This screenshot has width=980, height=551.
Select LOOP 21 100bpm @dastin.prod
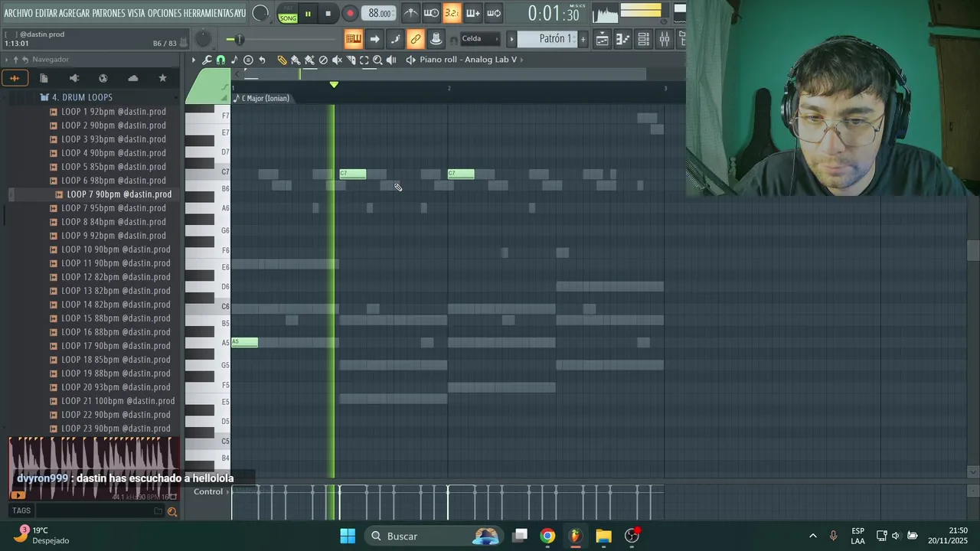coord(118,401)
